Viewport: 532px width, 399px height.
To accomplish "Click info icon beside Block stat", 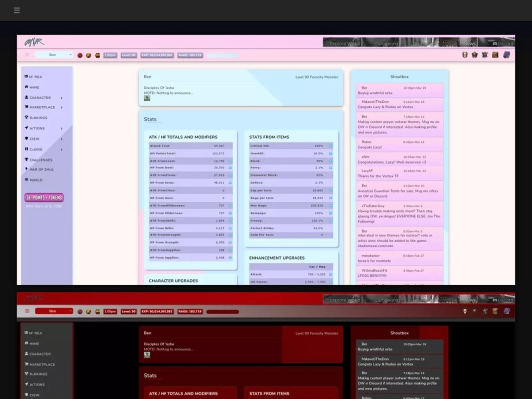I will [330, 161].
